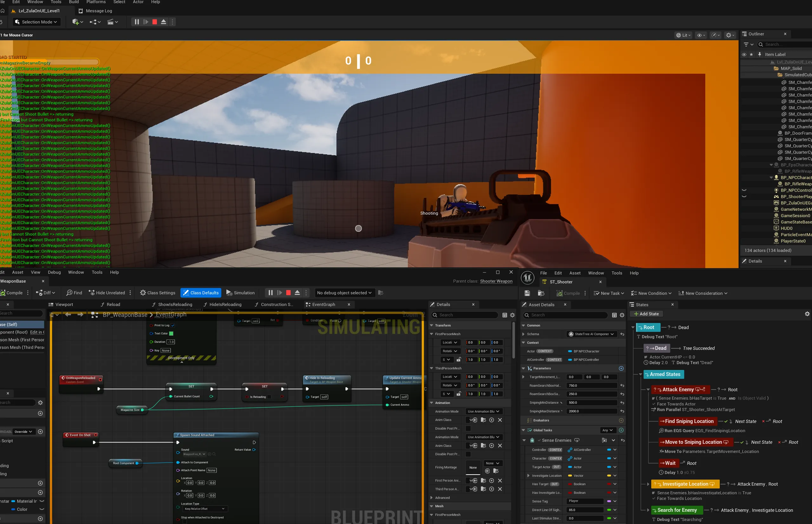
Task: Collapse the Armed States state
Action: click(640, 374)
